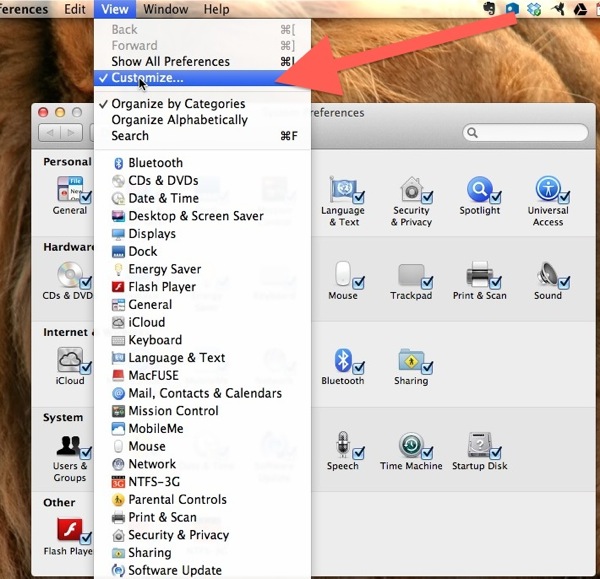Screen dimensions: 600x579
Task: Open the General preference pane icon
Action: point(70,189)
